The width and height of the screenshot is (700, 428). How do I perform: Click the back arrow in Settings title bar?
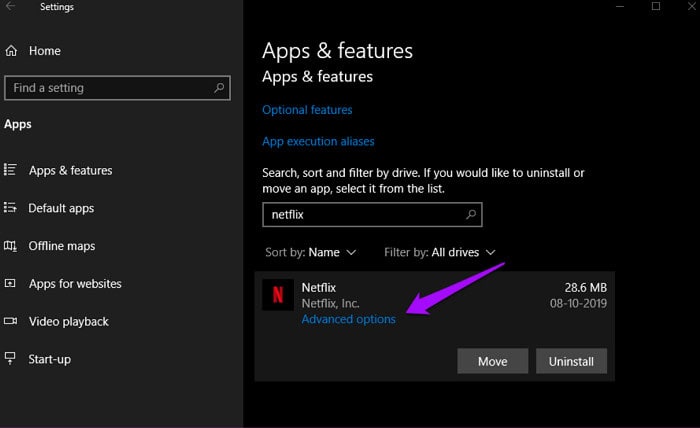click(11, 6)
